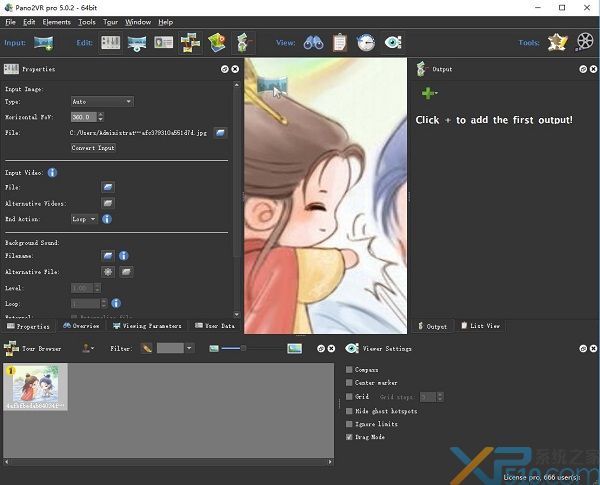
Task: Disable the Drag Mode checkbox
Action: [349, 437]
